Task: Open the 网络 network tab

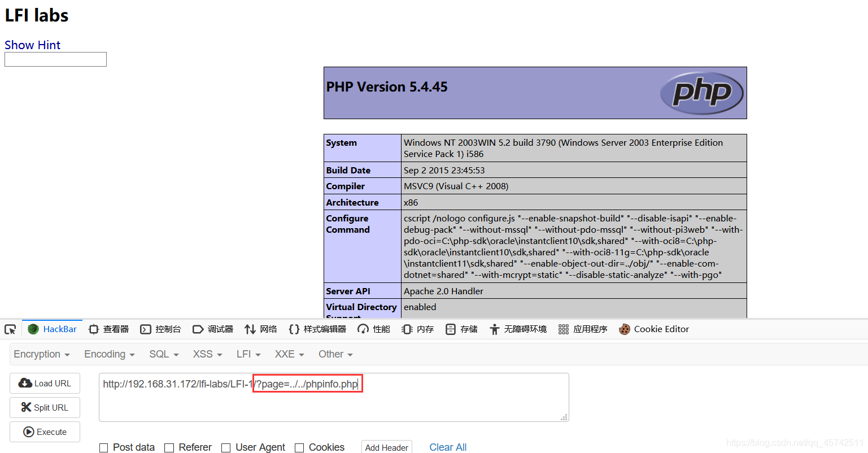Action: click(x=261, y=329)
